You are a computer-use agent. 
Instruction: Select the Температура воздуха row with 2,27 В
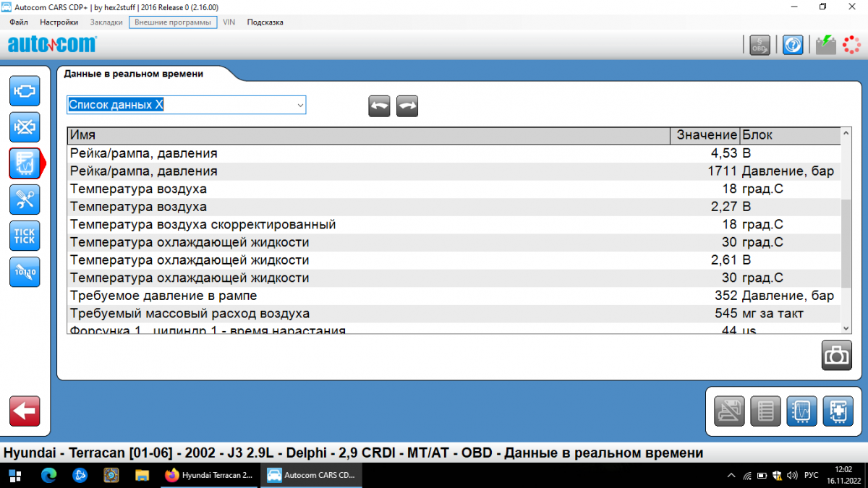pyautogui.click(x=454, y=207)
